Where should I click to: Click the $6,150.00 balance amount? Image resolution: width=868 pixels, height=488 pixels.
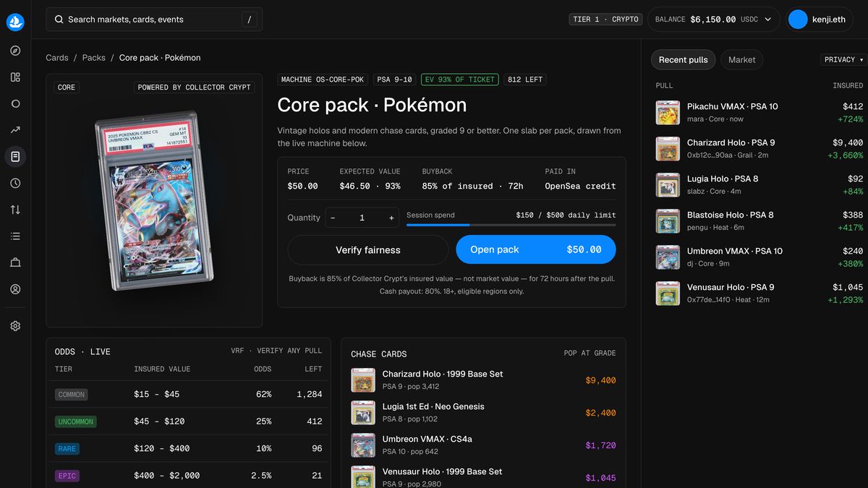coord(713,20)
